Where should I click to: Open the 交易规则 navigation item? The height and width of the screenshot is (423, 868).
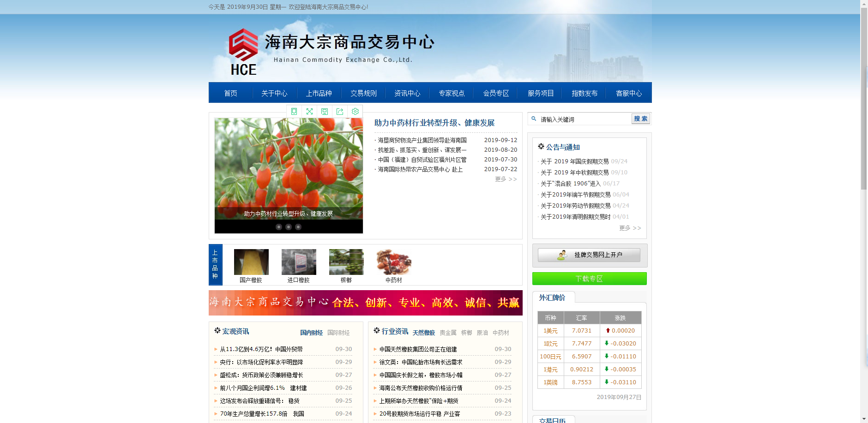pyautogui.click(x=363, y=93)
